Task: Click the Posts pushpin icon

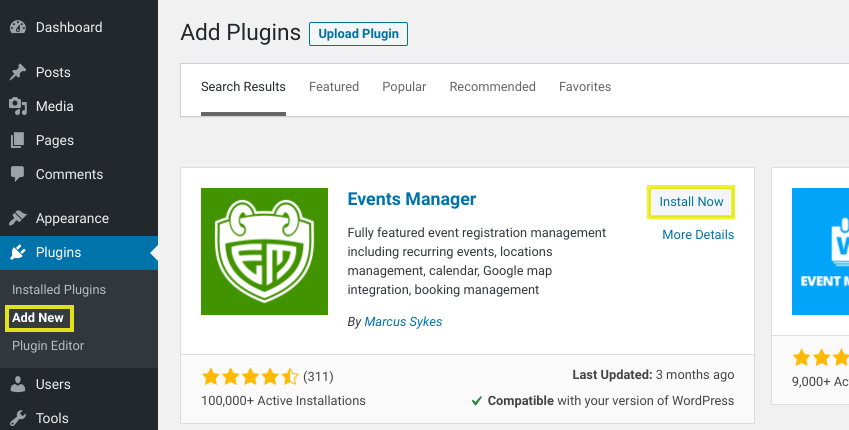Action: click(x=18, y=72)
